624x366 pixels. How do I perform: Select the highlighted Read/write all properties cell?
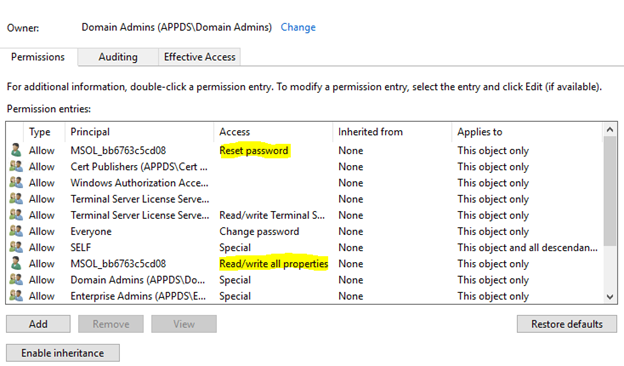click(x=274, y=263)
